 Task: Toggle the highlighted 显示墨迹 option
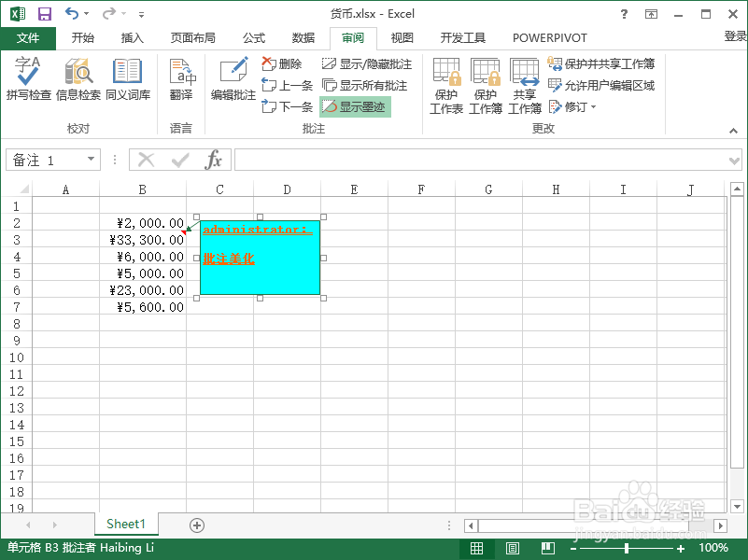pos(355,106)
